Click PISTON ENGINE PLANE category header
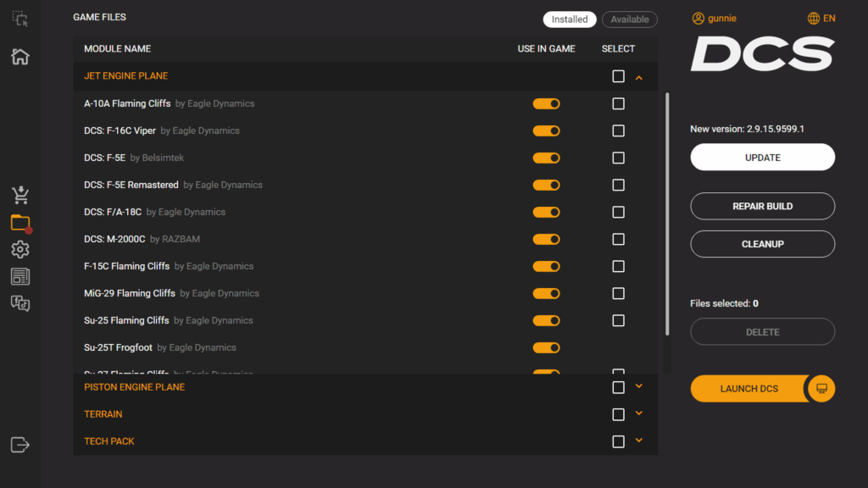 click(135, 387)
